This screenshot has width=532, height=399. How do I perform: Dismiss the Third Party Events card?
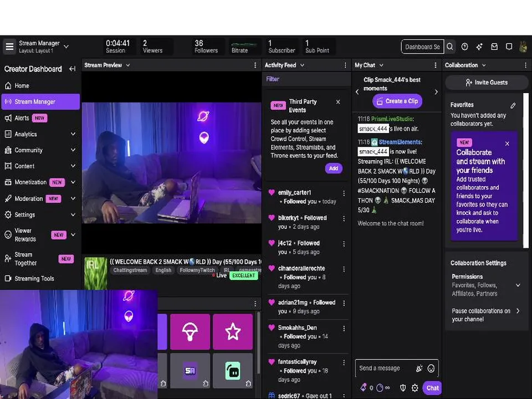pyautogui.click(x=338, y=102)
